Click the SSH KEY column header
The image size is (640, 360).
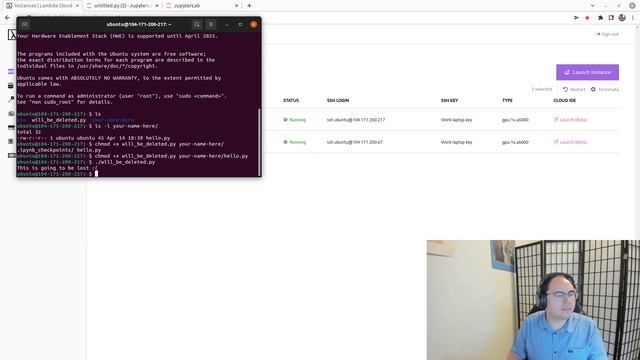(x=449, y=100)
